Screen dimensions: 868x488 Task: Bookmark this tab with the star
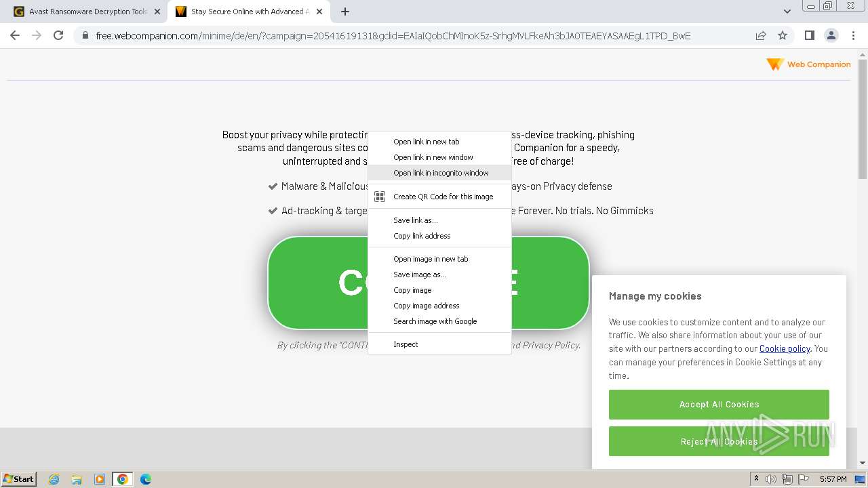point(783,36)
